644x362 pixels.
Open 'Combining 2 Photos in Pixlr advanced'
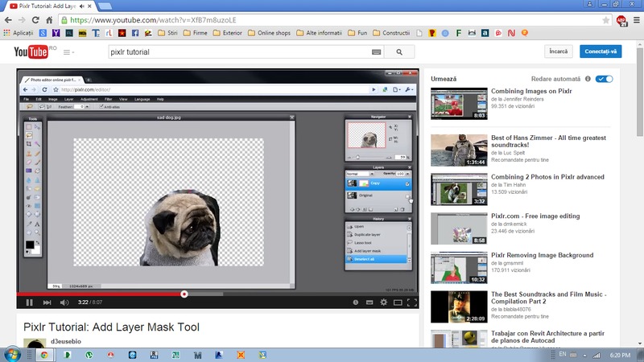pos(547,177)
